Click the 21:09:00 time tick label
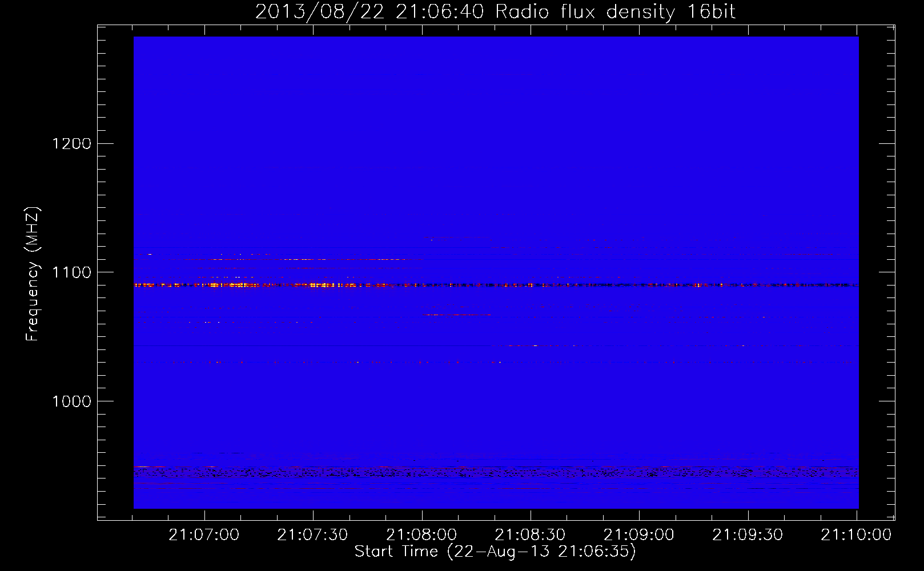The width and height of the screenshot is (924, 571). (639, 535)
